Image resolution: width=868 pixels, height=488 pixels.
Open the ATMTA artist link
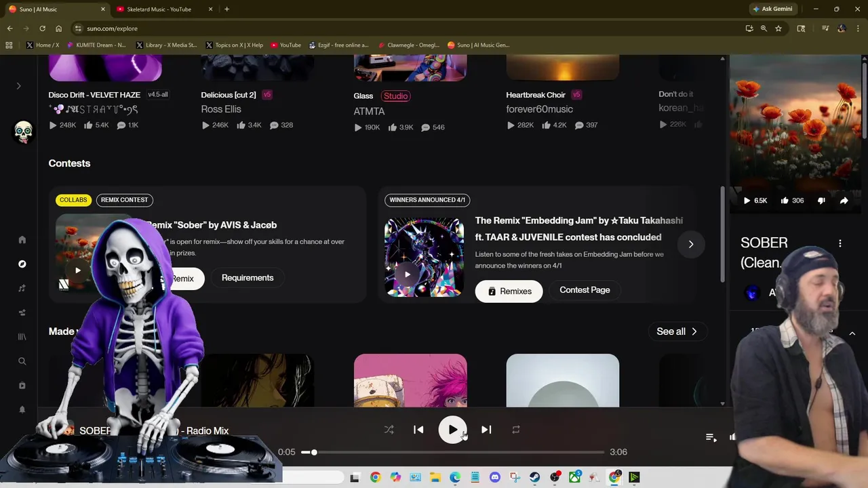point(369,111)
